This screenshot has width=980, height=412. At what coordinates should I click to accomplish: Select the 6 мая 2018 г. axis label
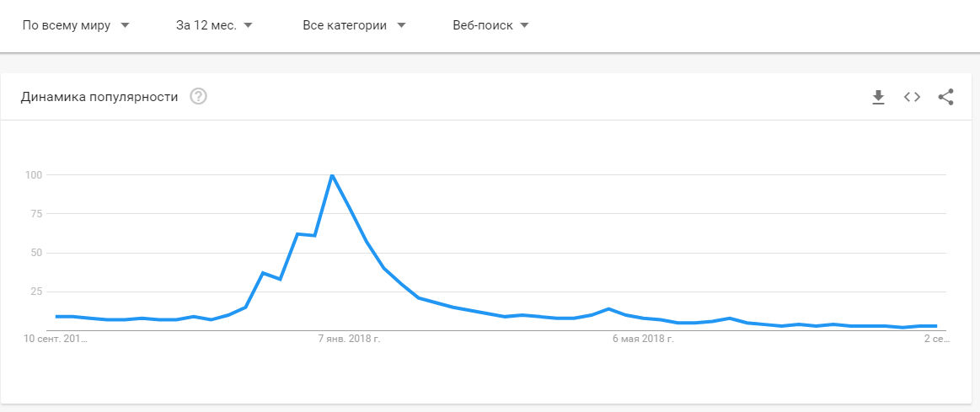[x=642, y=339]
